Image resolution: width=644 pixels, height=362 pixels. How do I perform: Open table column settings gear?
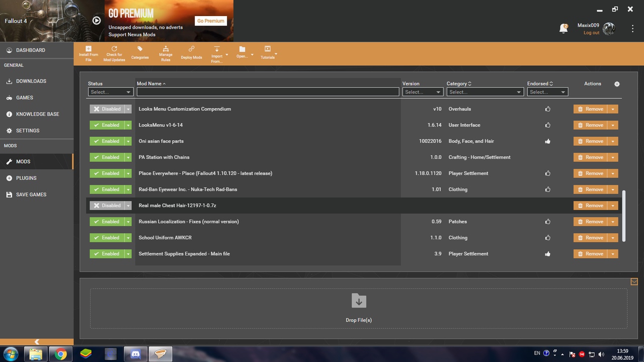pyautogui.click(x=617, y=84)
